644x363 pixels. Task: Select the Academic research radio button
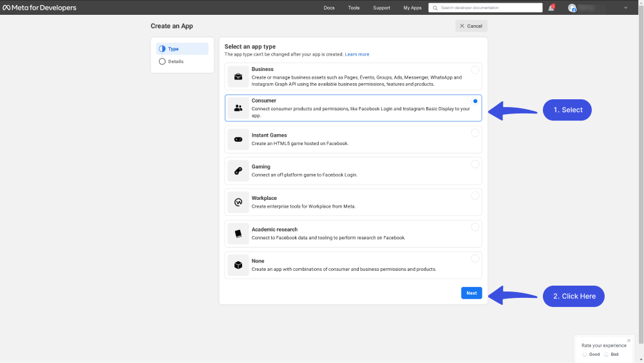click(475, 228)
